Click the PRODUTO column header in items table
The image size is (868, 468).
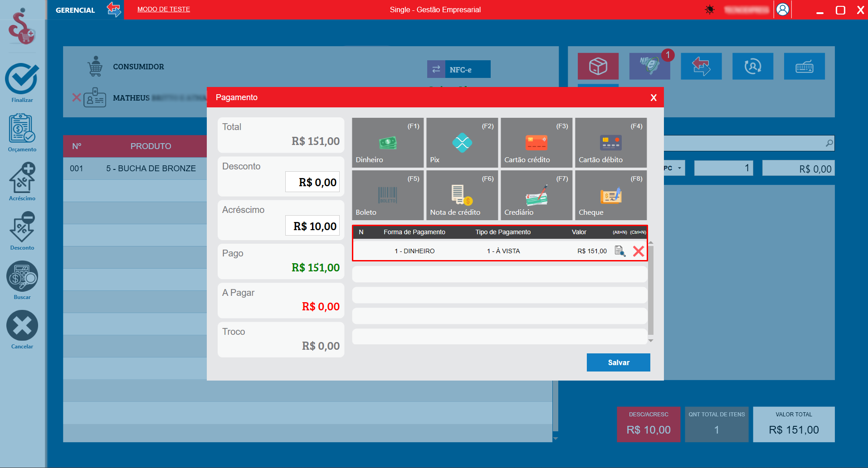[x=151, y=146]
